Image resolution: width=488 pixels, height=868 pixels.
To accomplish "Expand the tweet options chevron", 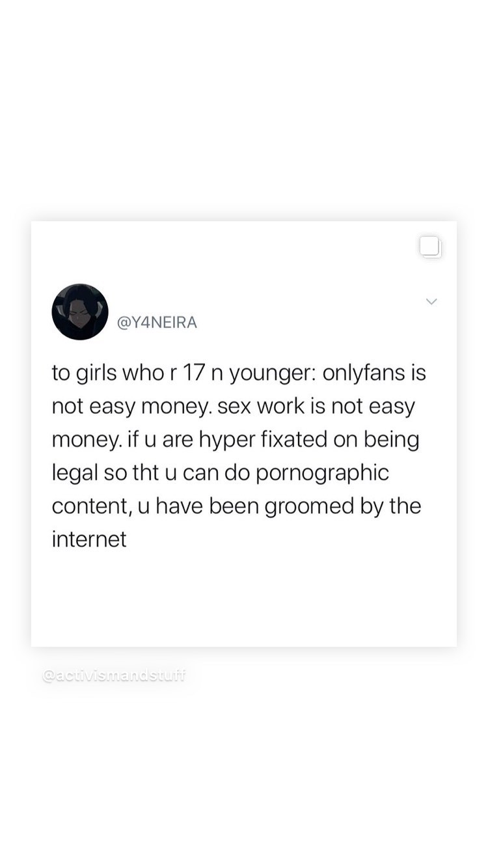I will [x=431, y=301].
